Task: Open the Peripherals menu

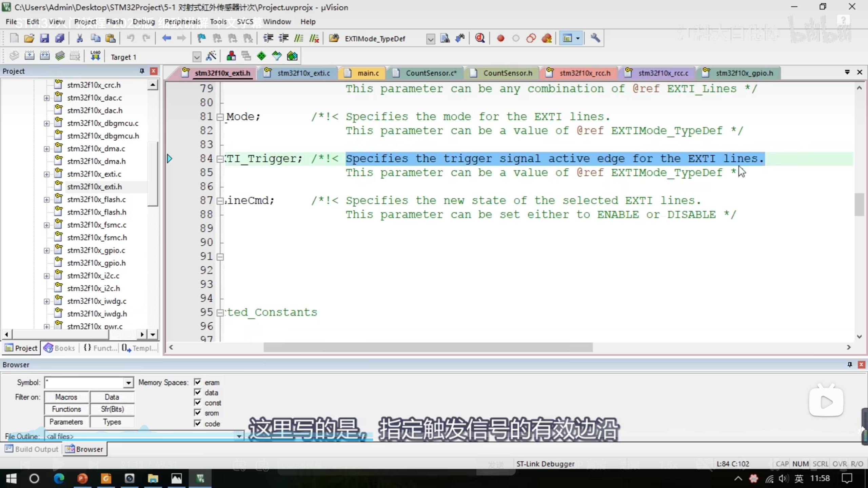Action: click(x=182, y=22)
